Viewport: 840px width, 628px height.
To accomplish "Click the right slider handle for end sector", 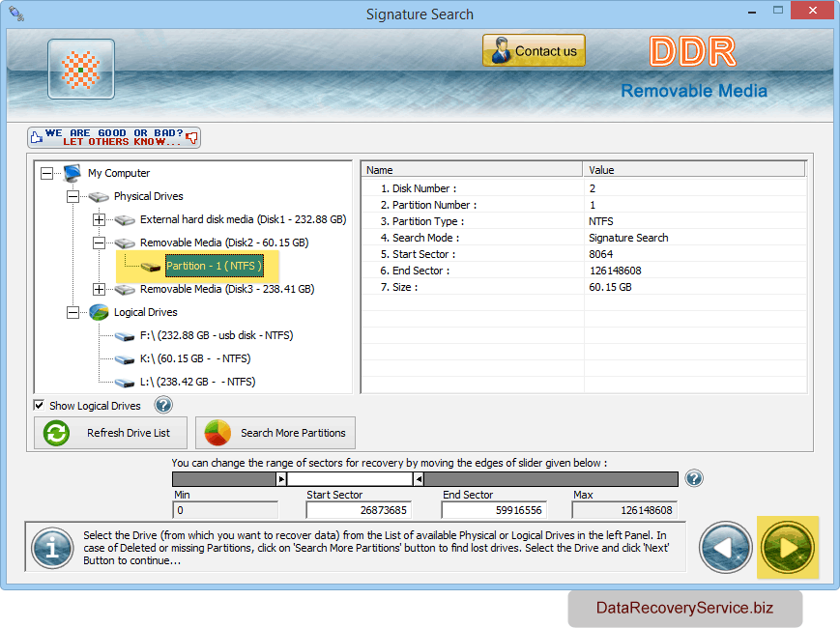I will pyautogui.click(x=419, y=479).
